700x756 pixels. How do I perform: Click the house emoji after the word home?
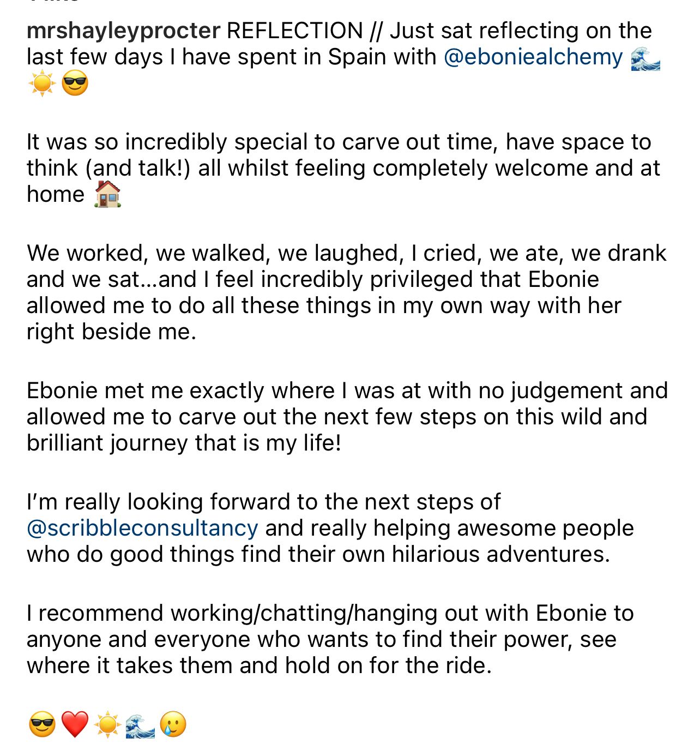tap(108, 194)
